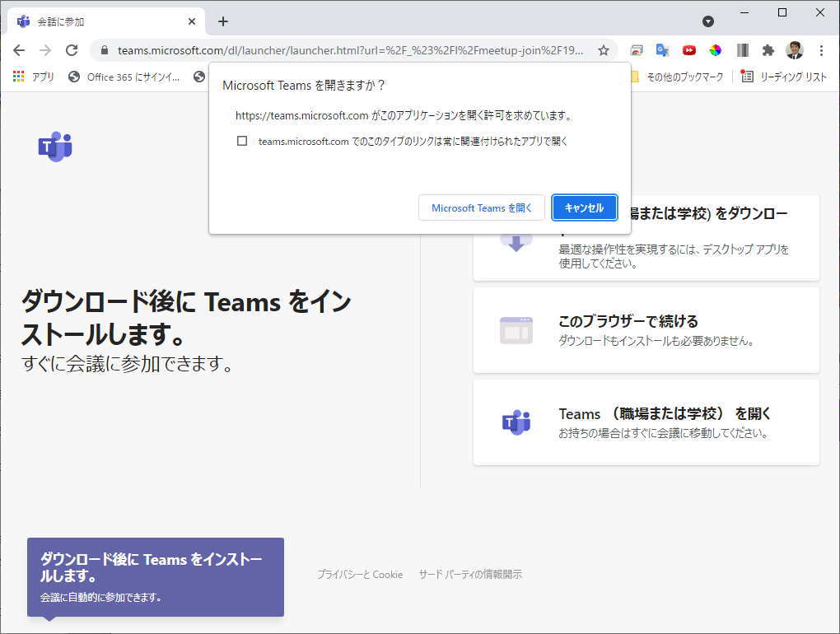
Task: Open the サード パーティの情報開示 link
Action: [470, 574]
